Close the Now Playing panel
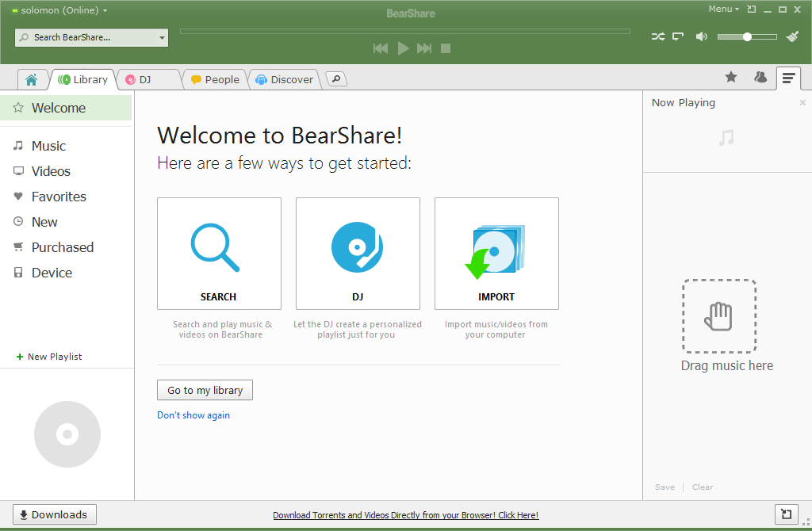812x531 pixels. click(802, 102)
